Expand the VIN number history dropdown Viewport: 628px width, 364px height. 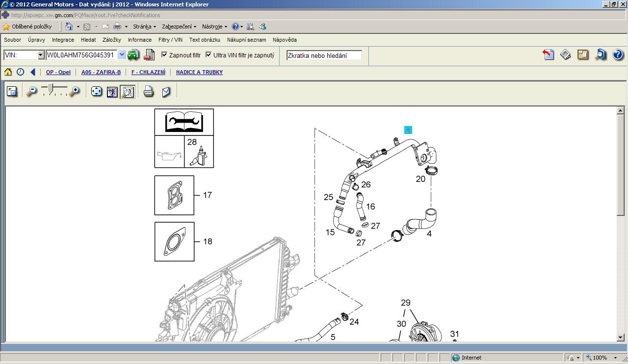122,55
